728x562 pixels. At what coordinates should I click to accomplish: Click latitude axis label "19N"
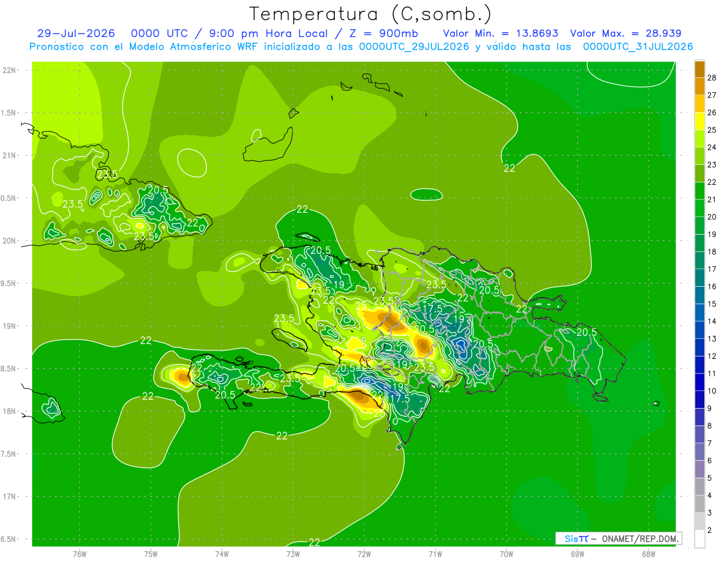[x=9, y=326]
